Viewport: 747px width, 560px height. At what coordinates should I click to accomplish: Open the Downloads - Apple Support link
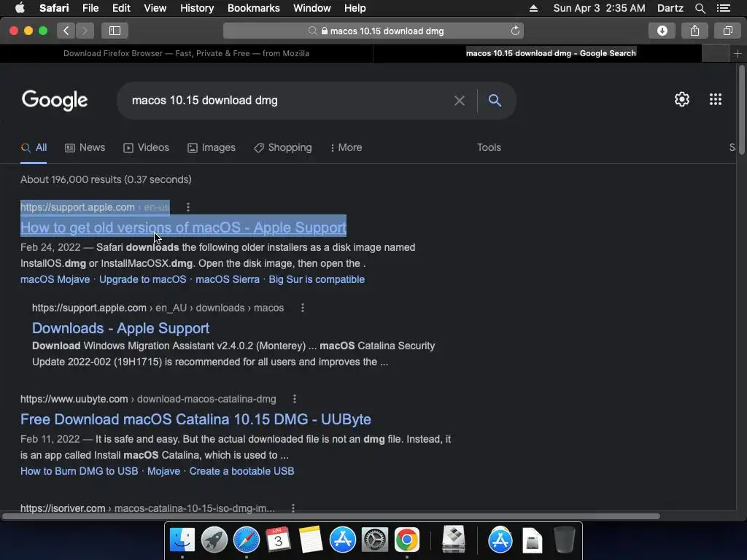tap(120, 328)
